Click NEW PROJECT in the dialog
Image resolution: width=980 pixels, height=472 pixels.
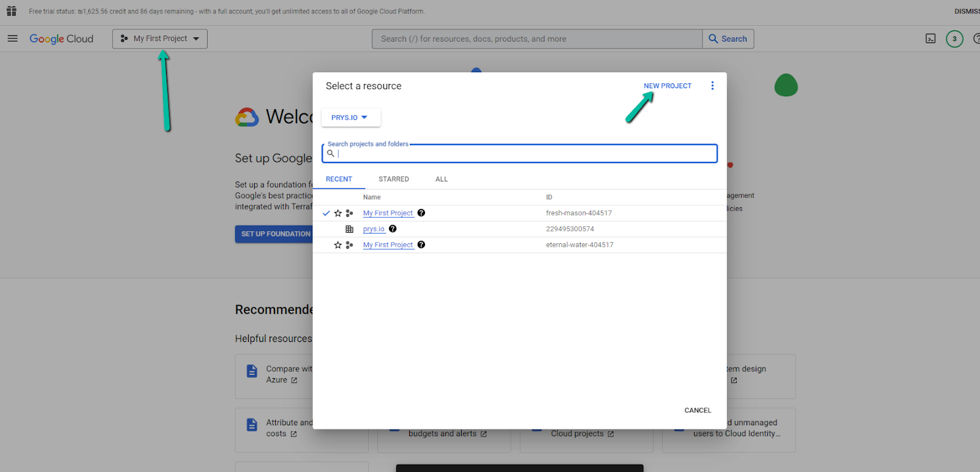click(668, 86)
